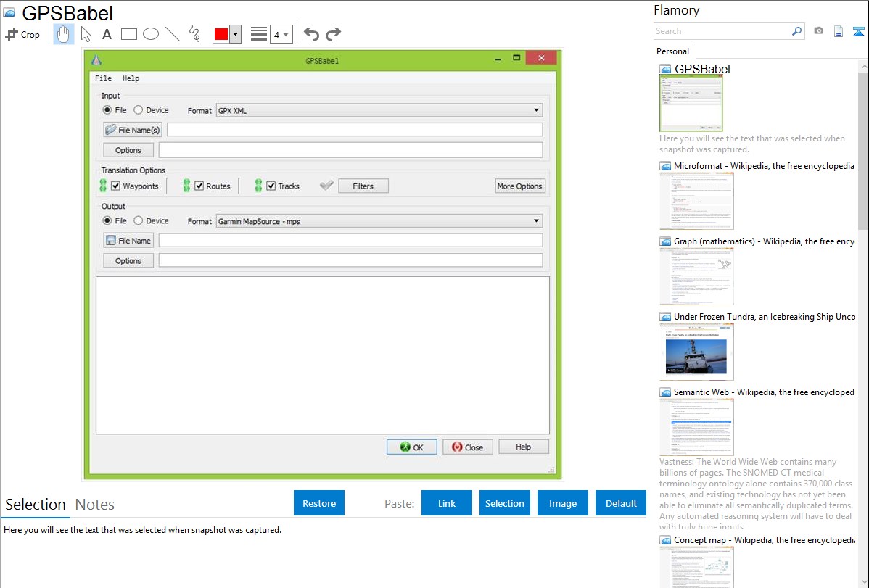Click the green icon beside Tracks
The image size is (869, 588).
point(258,186)
